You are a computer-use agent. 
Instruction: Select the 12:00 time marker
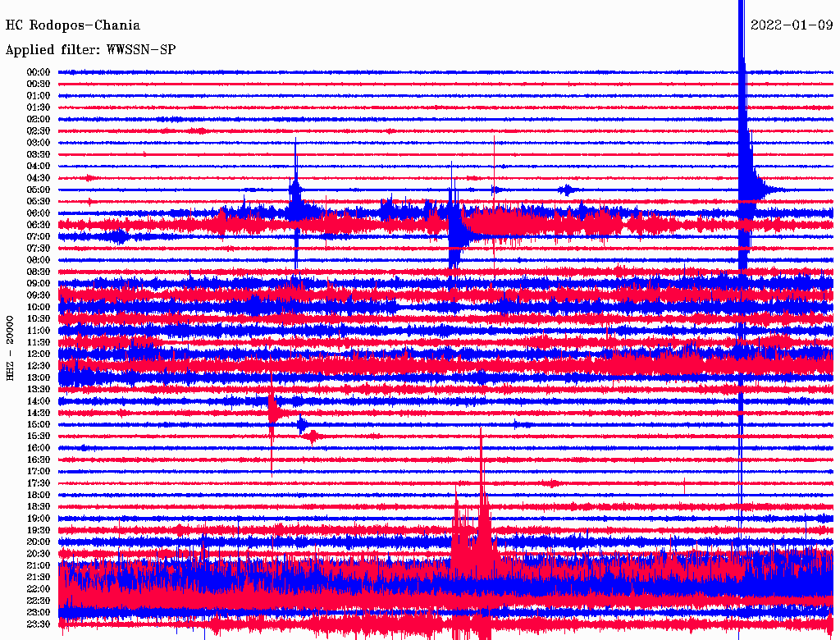39,354
